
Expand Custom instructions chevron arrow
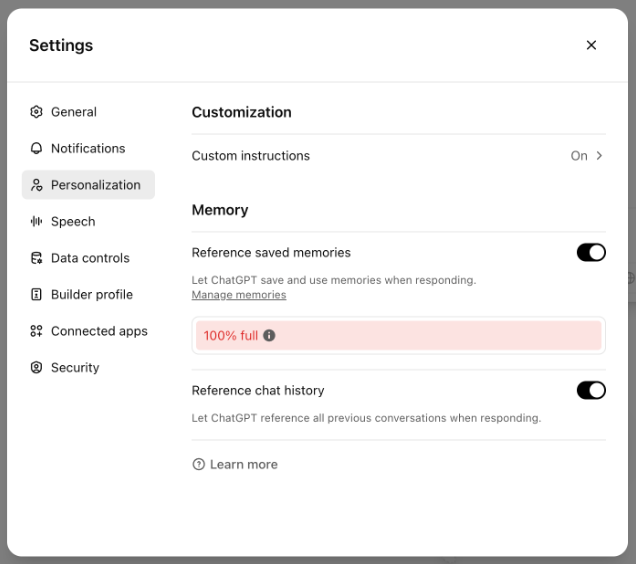[x=599, y=156]
